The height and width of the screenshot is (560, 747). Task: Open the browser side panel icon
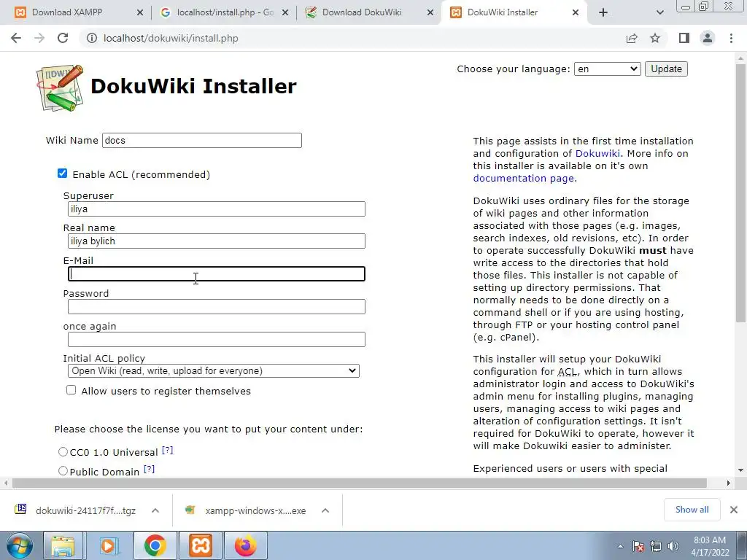(684, 38)
